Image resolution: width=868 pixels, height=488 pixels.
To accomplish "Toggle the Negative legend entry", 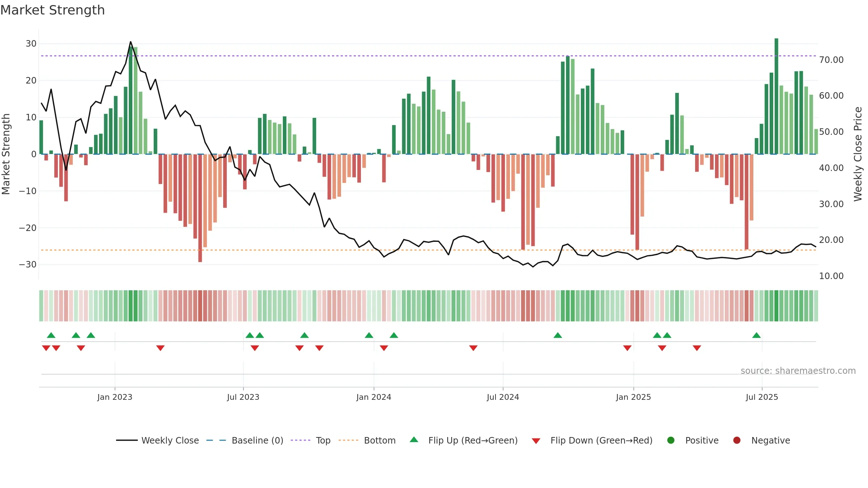I will pos(761,440).
